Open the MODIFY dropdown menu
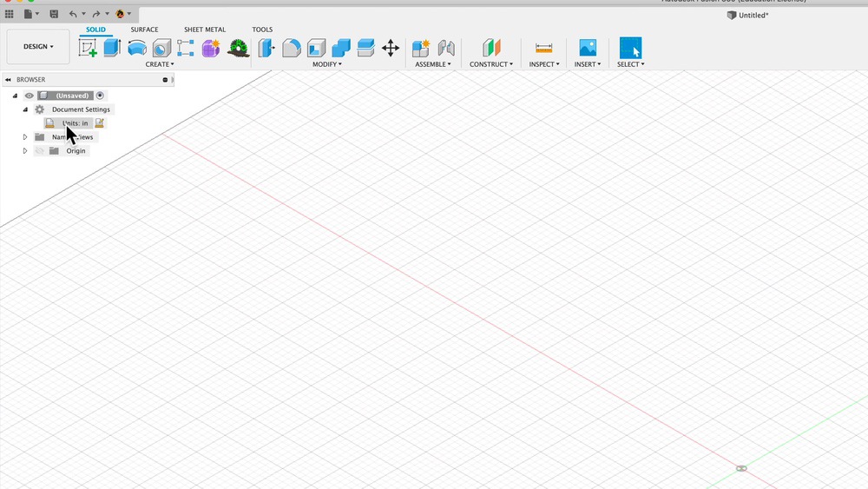 click(x=326, y=64)
